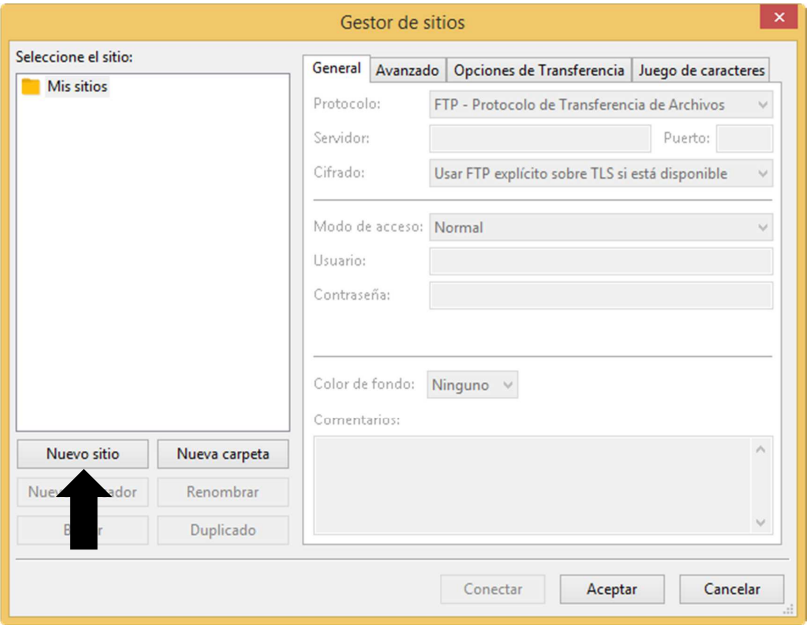Image resolution: width=808 pixels, height=625 pixels.
Task: Expand the Modo de acceso dropdown
Action: point(600,227)
